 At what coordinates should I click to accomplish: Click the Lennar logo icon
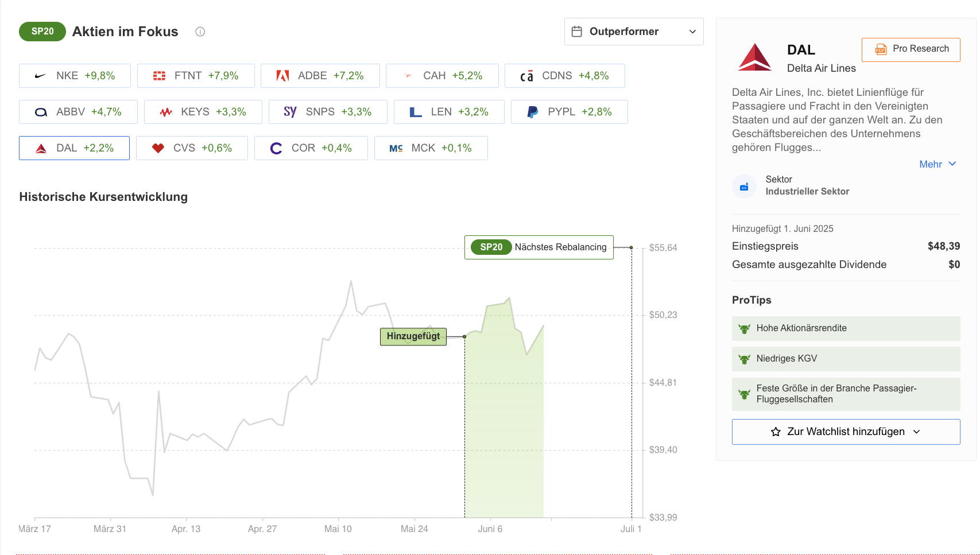point(416,112)
